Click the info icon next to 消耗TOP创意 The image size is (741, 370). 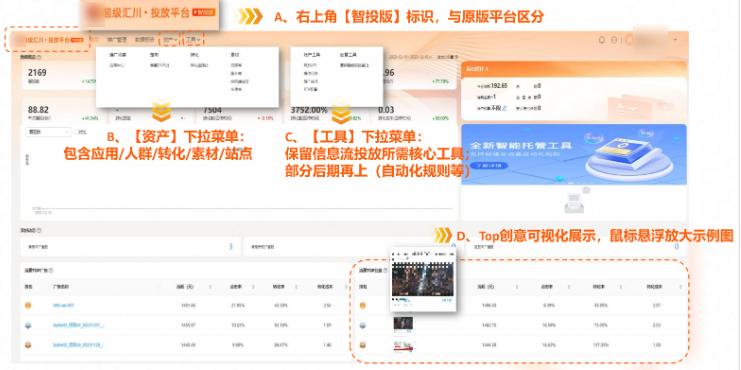(x=385, y=270)
